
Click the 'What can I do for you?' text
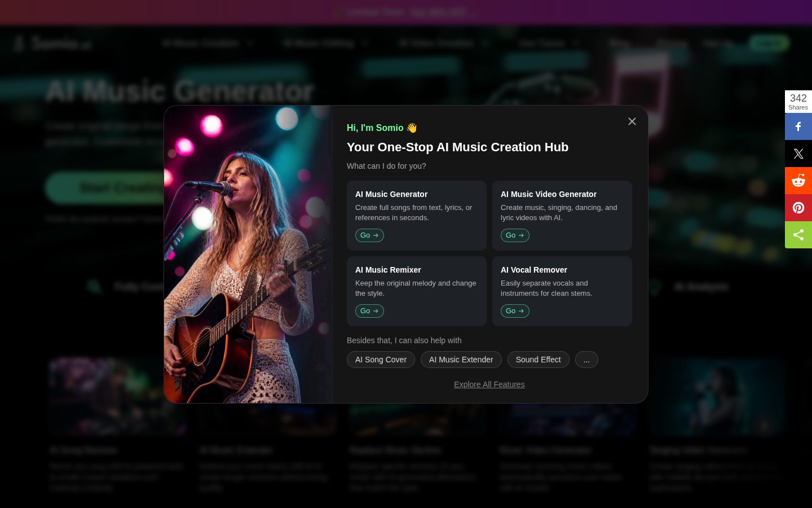tap(386, 166)
